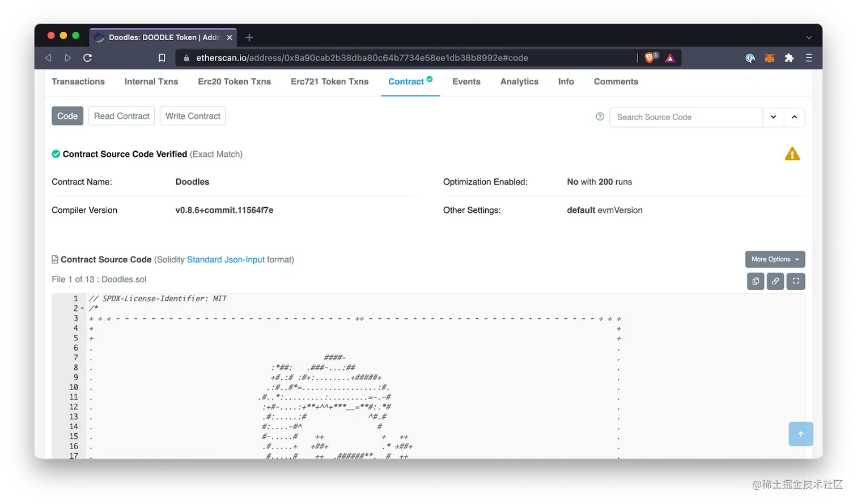This screenshot has height=504, width=857.
Task: Click the SPDX-License-Identifier line of code
Action: click(x=158, y=298)
